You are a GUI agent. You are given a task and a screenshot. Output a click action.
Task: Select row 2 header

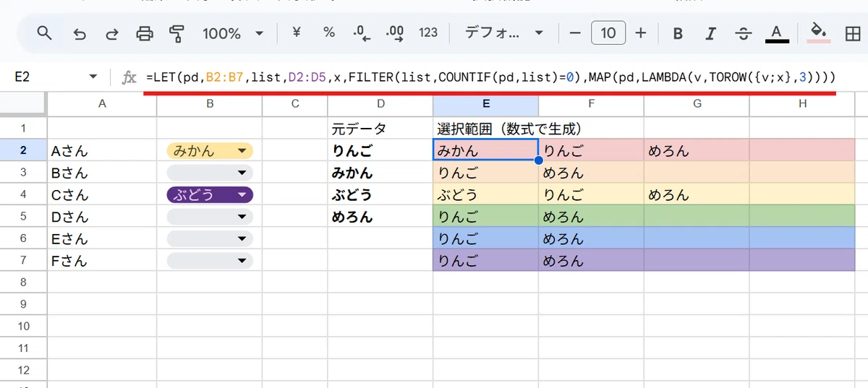pyautogui.click(x=23, y=150)
